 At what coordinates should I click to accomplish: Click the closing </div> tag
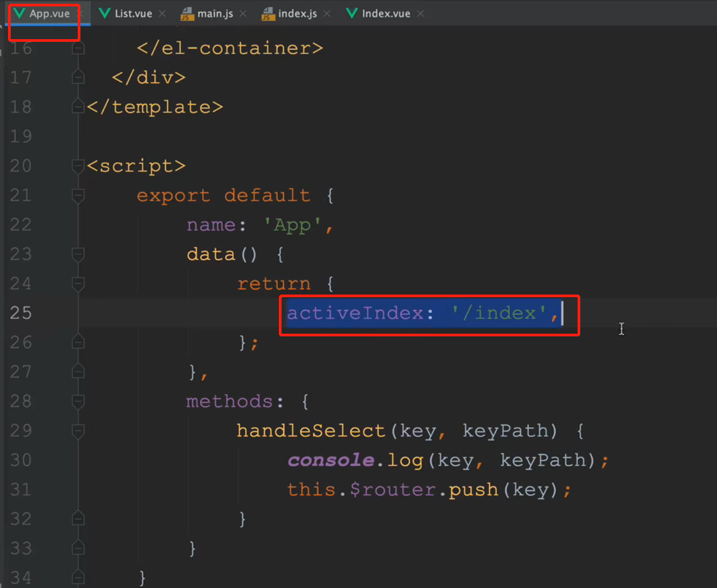149,77
